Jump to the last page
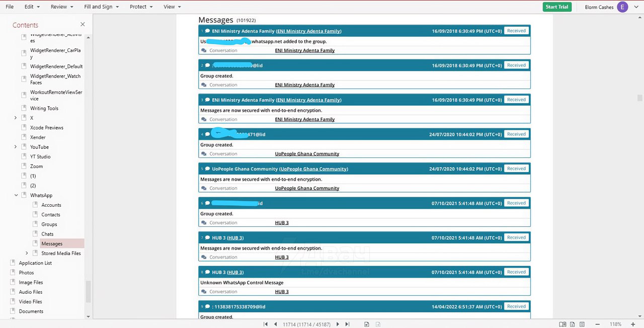The height and width of the screenshot is (328, 644). click(x=347, y=324)
